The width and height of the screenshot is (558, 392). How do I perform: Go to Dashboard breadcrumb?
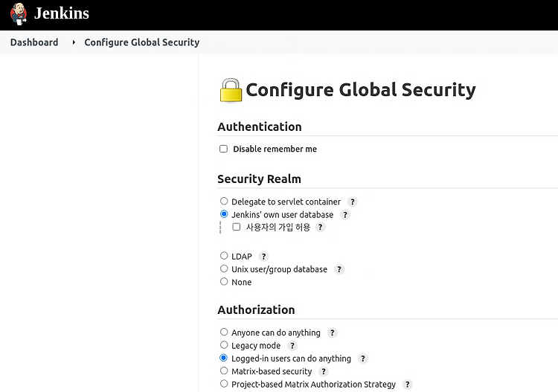[x=34, y=42]
